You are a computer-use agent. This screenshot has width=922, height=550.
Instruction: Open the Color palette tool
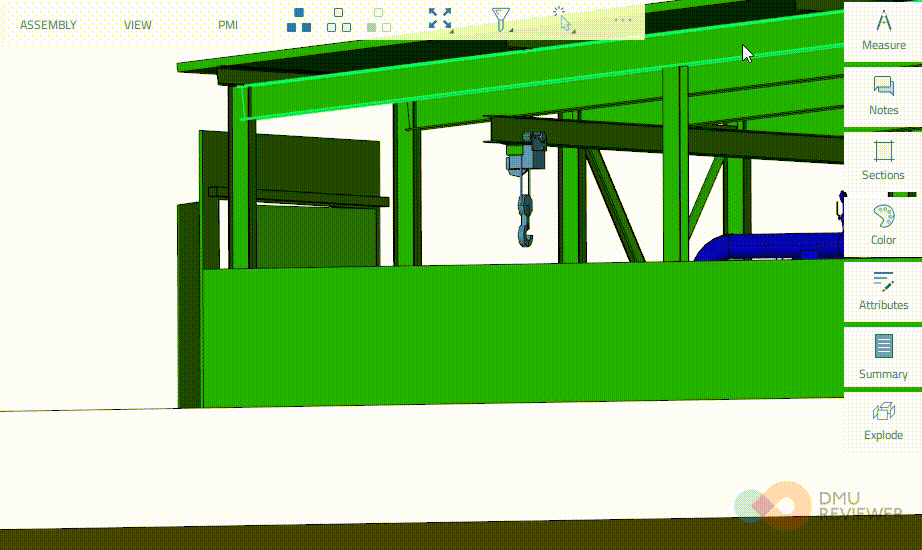pos(883,226)
